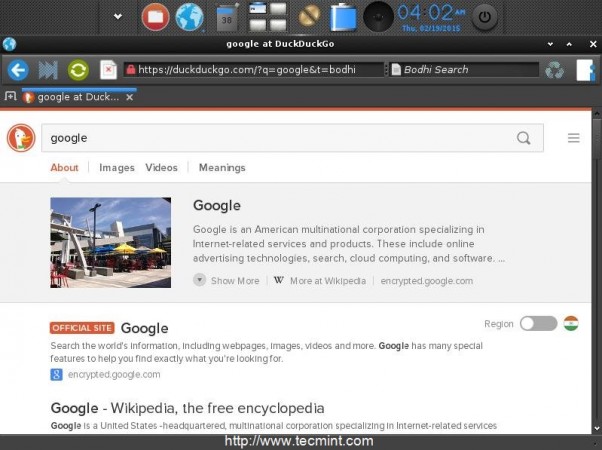Viewport: 602px width, 450px height.
Task: Click the Wikipedia W icon
Action: coord(279,280)
